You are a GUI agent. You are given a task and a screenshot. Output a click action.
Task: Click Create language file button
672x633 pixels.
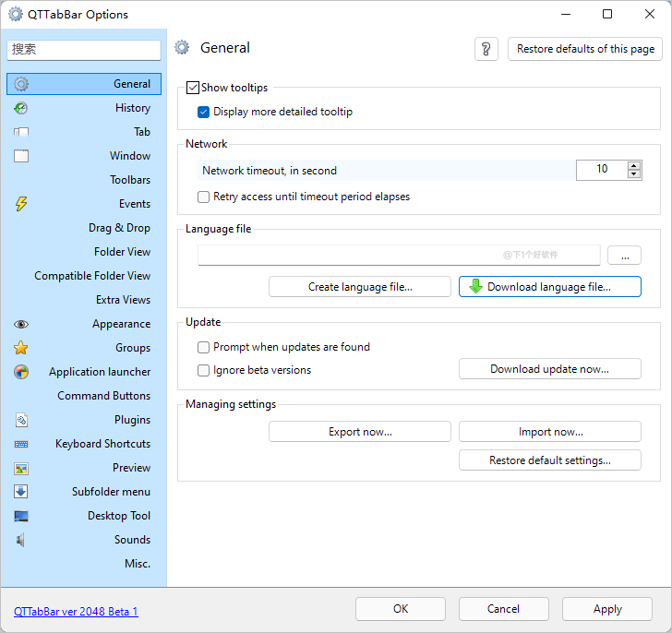pos(360,287)
